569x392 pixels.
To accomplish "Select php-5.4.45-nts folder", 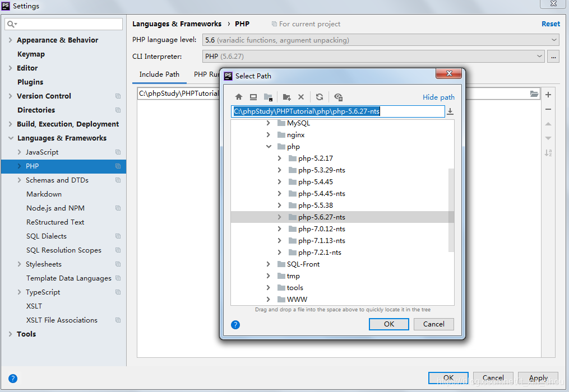I will pos(322,194).
